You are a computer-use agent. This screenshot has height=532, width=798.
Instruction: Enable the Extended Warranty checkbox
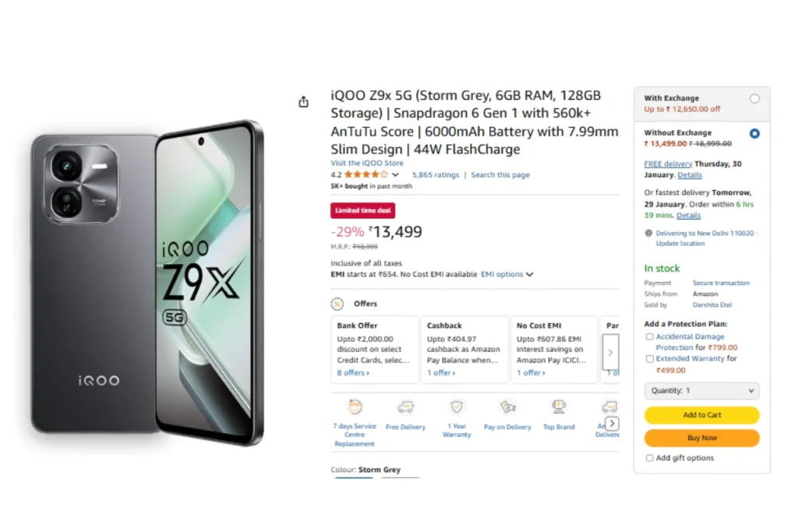point(649,358)
